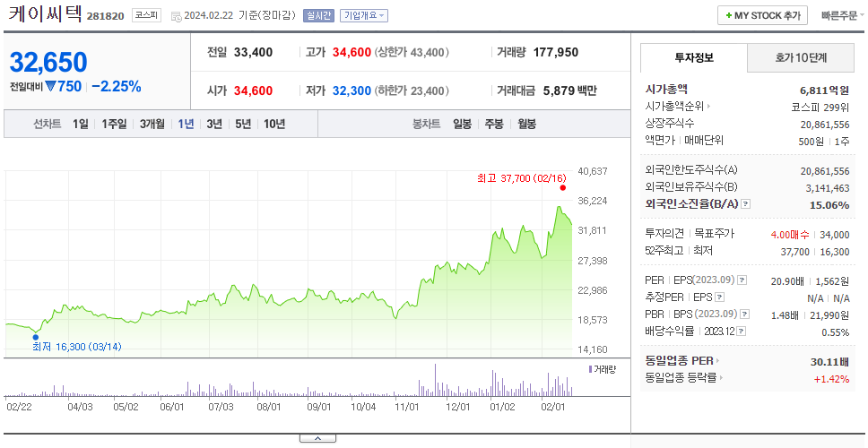
Task: Click the 외국인소진율 15.06% value
Action: click(829, 204)
